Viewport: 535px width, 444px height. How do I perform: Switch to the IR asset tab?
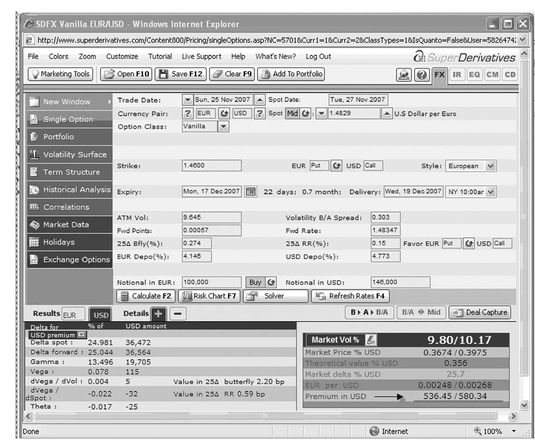point(457,75)
